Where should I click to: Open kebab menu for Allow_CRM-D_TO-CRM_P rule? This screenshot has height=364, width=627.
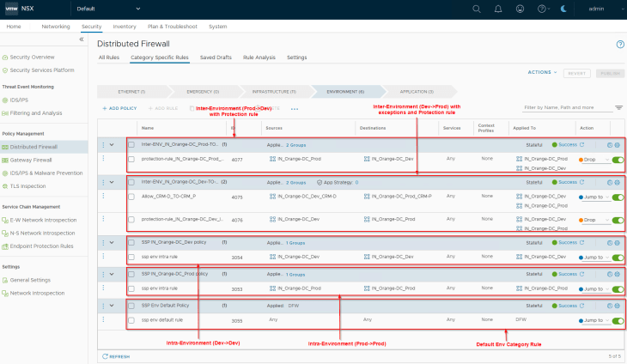tap(104, 196)
